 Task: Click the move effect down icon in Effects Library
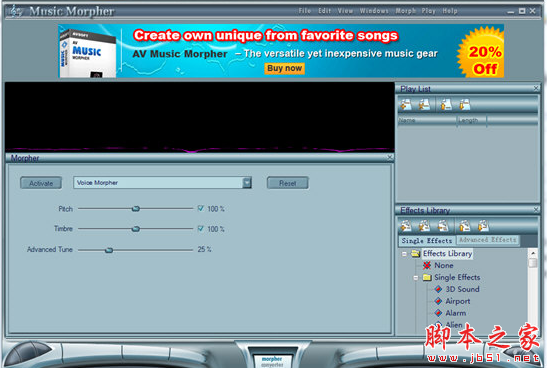click(483, 226)
